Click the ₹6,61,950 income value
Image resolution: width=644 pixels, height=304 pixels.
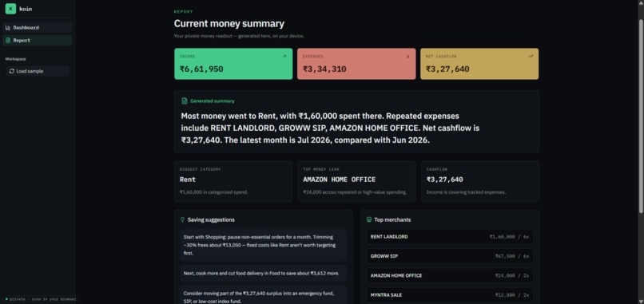(x=201, y=69)
